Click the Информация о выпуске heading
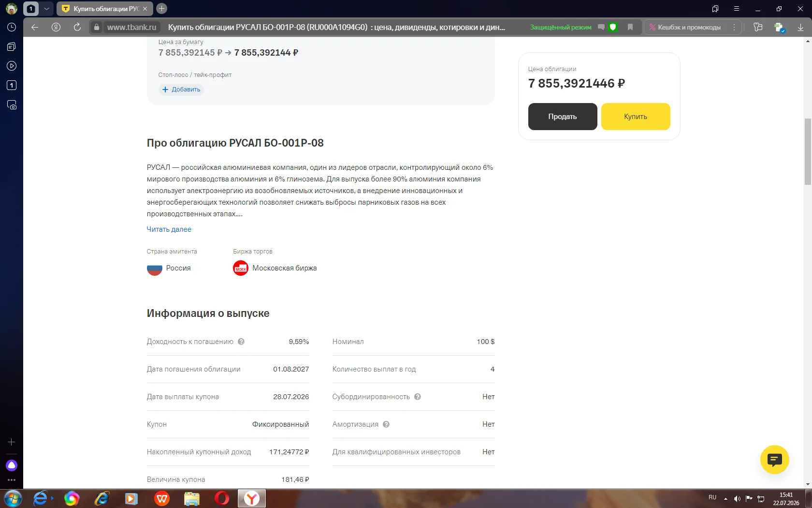The width and height of the screenshot is (812, 508). click(208, 314)
